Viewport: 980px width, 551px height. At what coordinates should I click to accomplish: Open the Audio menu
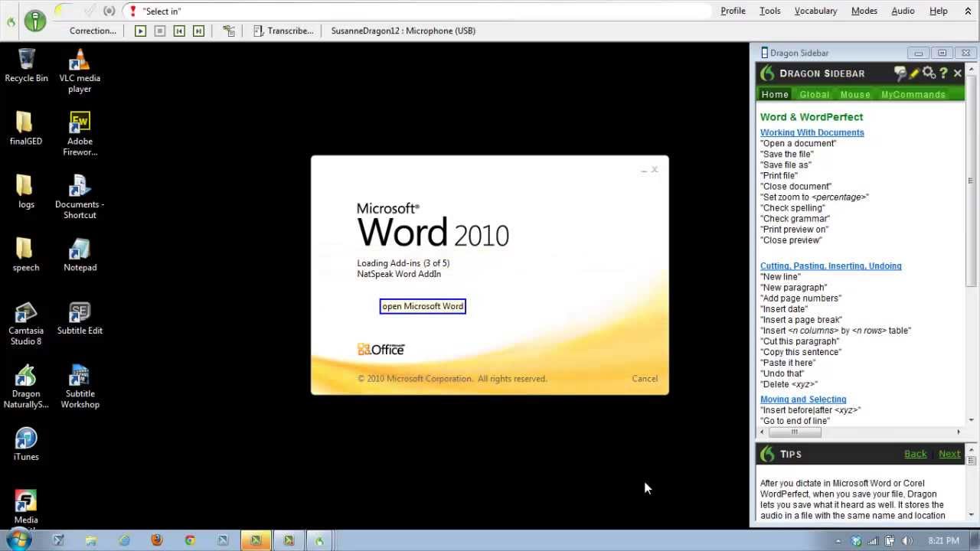click(903, 11)
